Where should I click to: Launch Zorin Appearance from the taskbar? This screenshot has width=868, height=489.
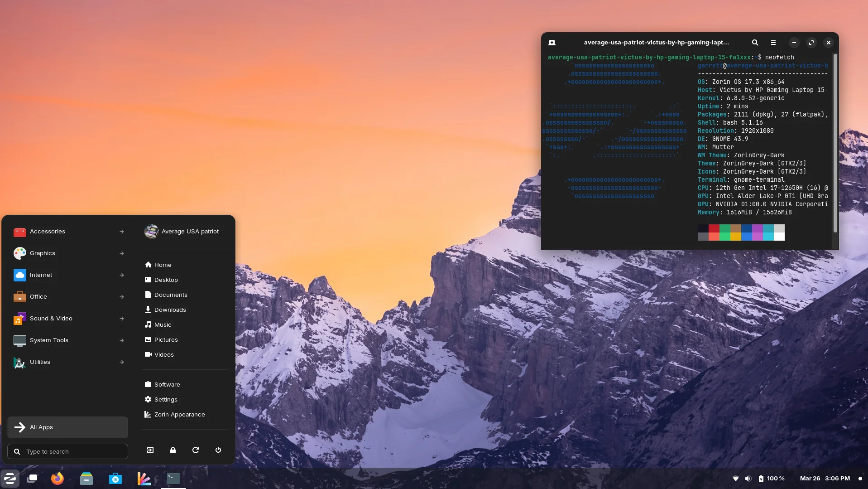pos(144,478)
